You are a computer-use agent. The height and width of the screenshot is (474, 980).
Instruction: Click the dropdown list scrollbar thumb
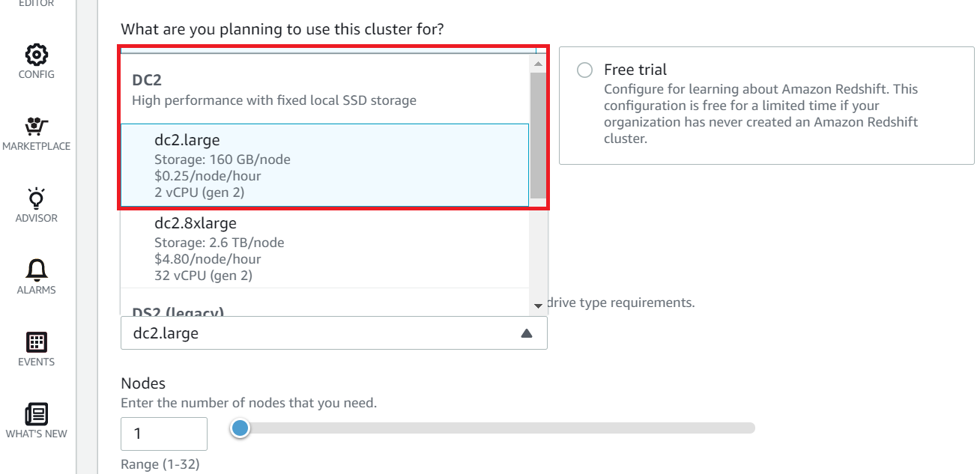tap(537, 135)
